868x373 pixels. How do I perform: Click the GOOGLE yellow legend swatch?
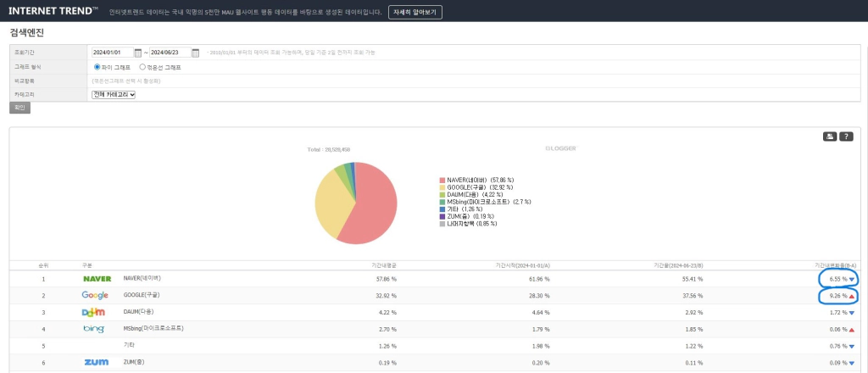click(442, 187)
